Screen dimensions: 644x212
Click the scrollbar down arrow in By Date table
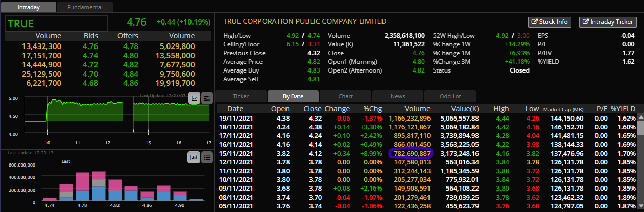(641, 206)
